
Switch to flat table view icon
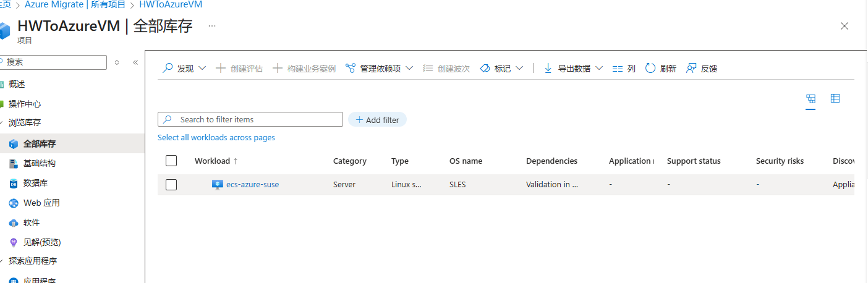pos(835,99)
